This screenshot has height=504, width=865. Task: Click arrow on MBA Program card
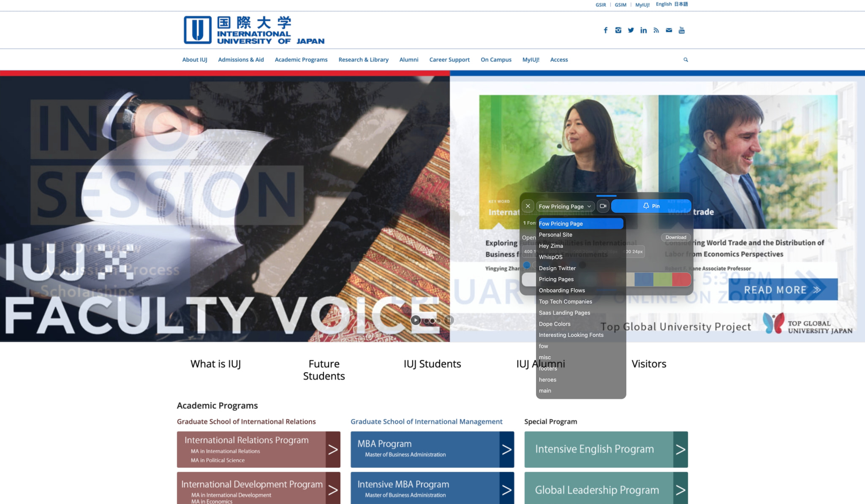[507, 450]
